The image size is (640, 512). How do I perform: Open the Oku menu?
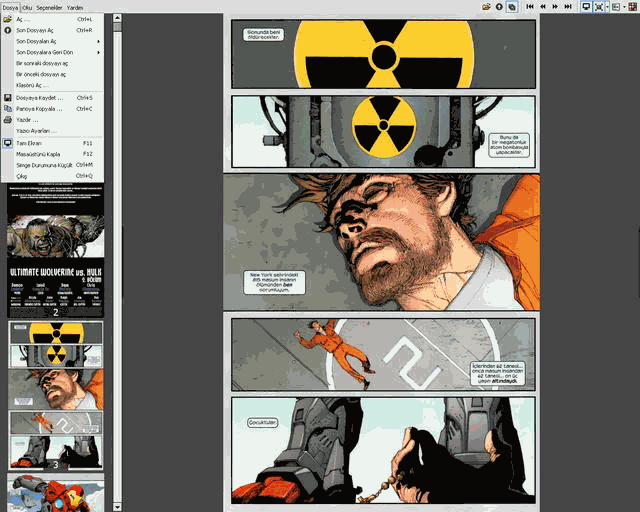point(27,7)
